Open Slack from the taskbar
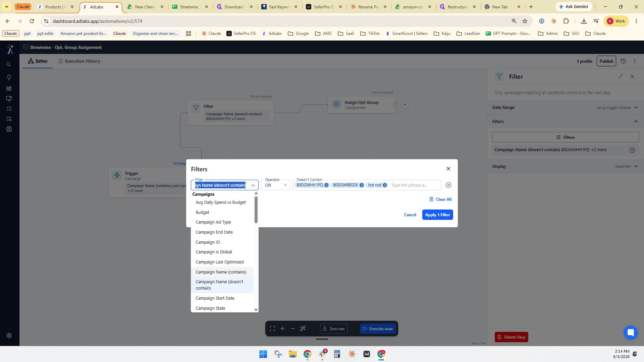Viewport: 644px width, 362px height. [323, 354]
